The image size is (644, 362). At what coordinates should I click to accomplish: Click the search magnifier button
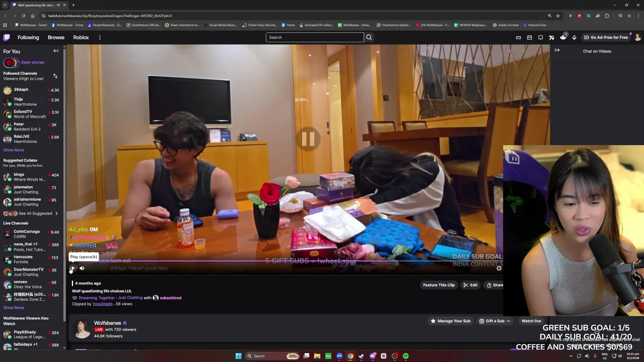coord(369,37)
